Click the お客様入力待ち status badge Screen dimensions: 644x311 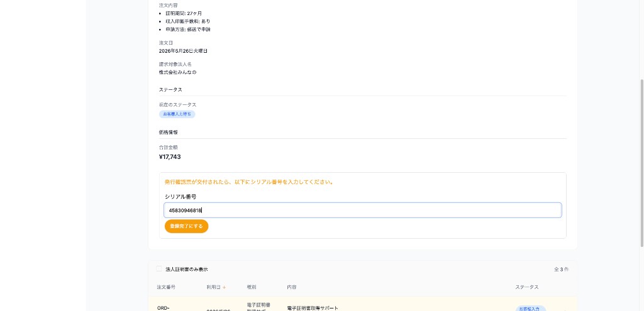tap(177, 114)
